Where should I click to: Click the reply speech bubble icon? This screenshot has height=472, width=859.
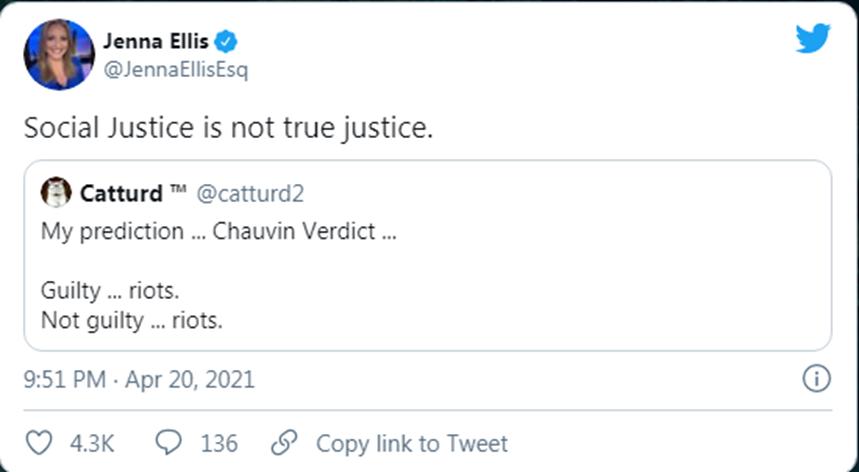169,443
